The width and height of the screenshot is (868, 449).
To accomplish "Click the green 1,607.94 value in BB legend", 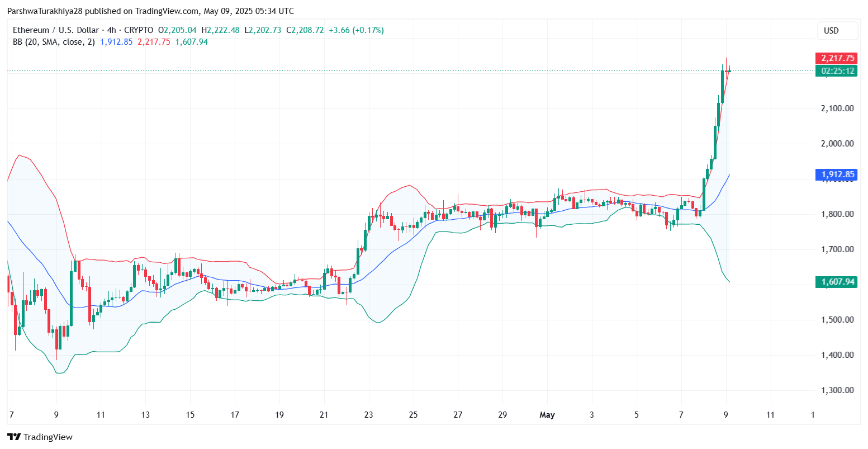I will tap(191, 42).
